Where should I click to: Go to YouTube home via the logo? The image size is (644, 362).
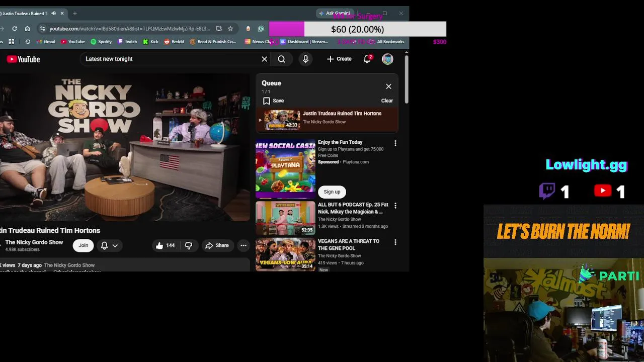(x=23, y=59)
